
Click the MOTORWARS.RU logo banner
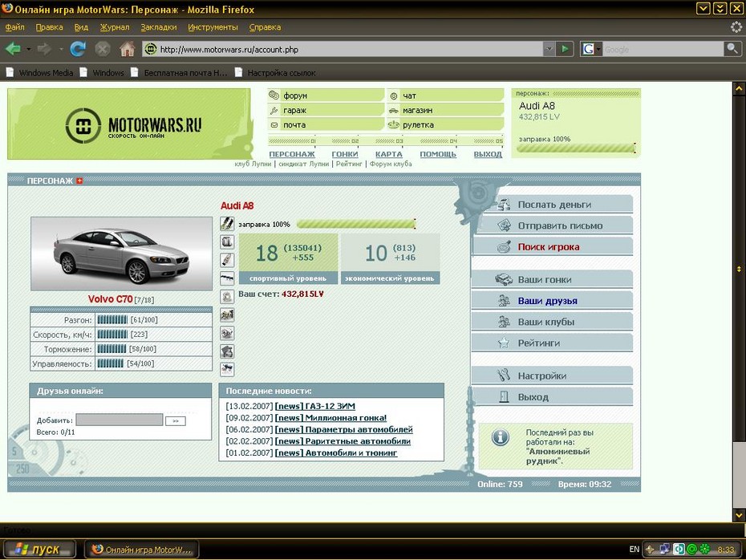129,124
